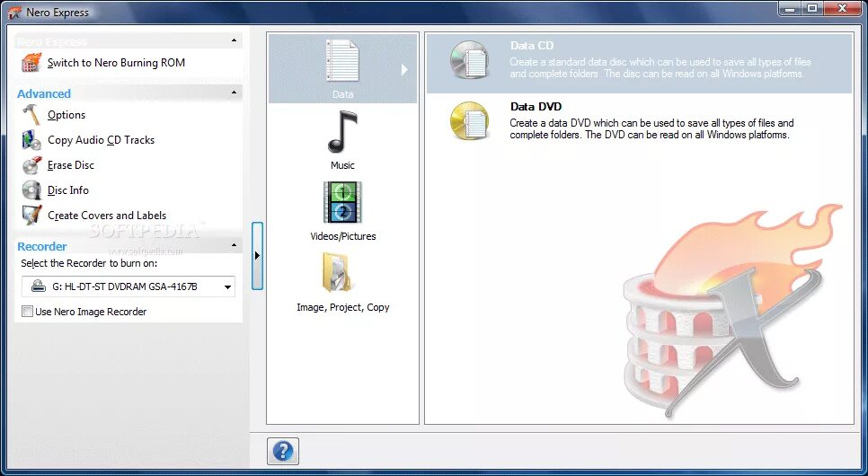The height and width of the screenshot is (476, 868).
Task: Collapse the Recorder section arrow
Action: [235, 244]
